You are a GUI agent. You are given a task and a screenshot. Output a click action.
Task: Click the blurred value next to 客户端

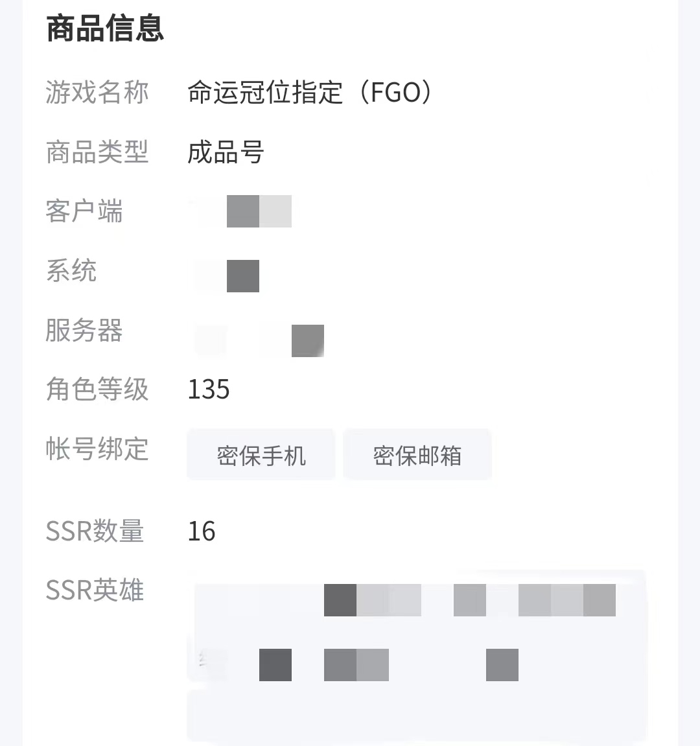point(243,211)
